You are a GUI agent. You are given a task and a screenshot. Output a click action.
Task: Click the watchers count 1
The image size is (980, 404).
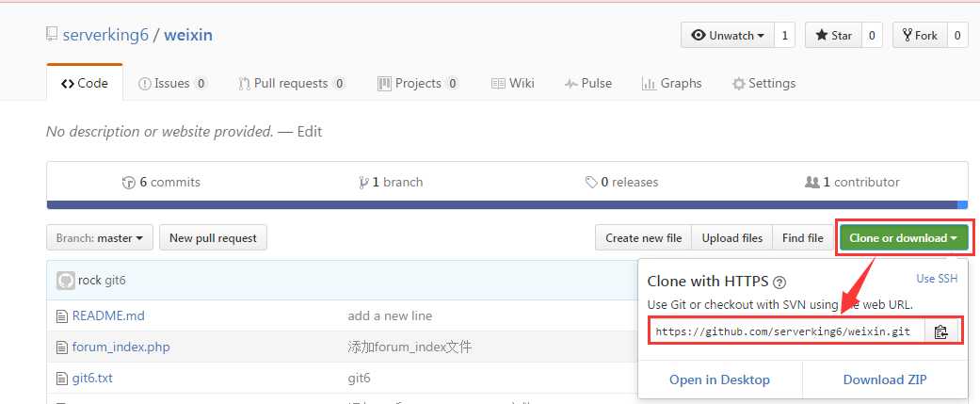pos(785,36)
